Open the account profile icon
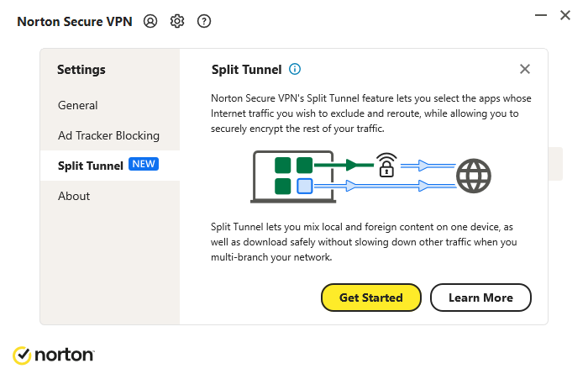Image resolution: width=588 pixels, height=374 pixels. 150,21
